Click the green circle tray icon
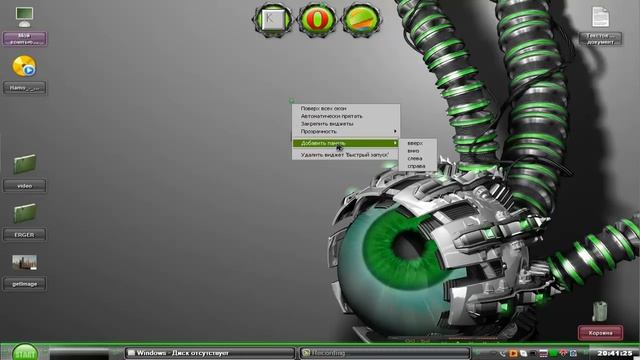Image resolution: width=640 pixels, height=360 pixels. [553, 353]
